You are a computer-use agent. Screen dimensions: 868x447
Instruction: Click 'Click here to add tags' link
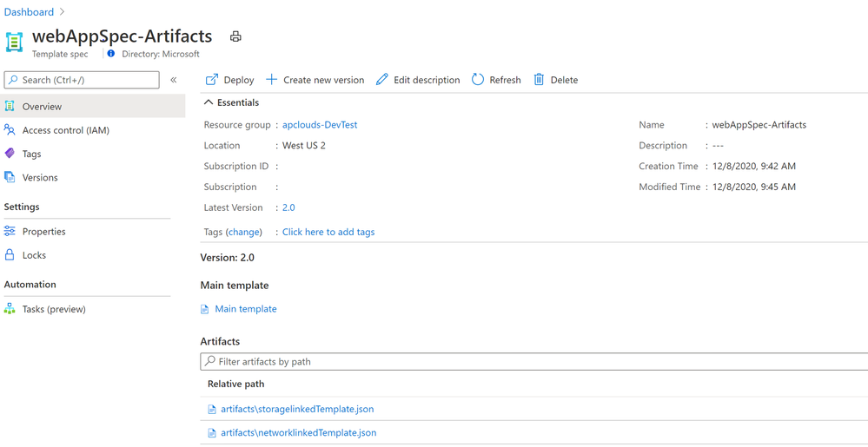point(328,232)
